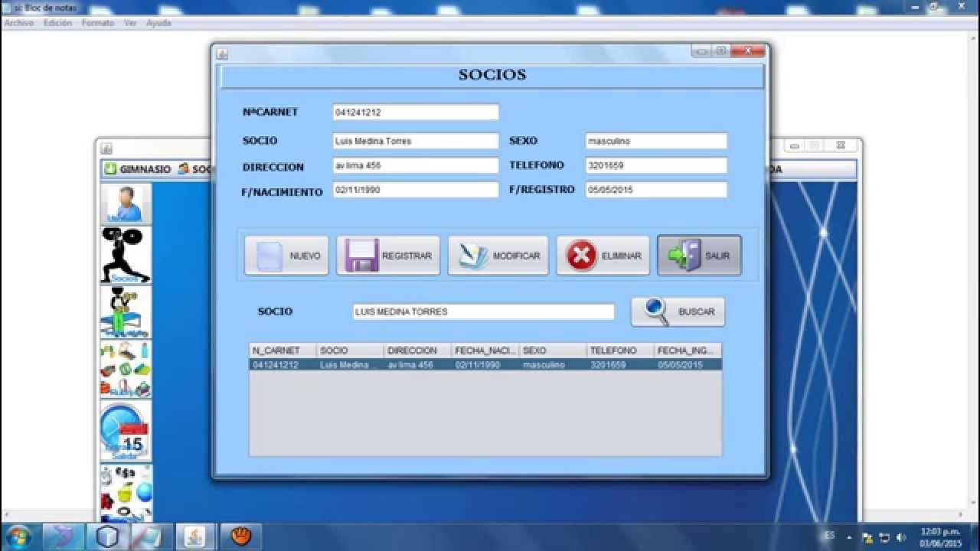This screenshot has height=551, width=980.
Task: Click the SOCIO search text field
Action: click(x=483, y=311)
